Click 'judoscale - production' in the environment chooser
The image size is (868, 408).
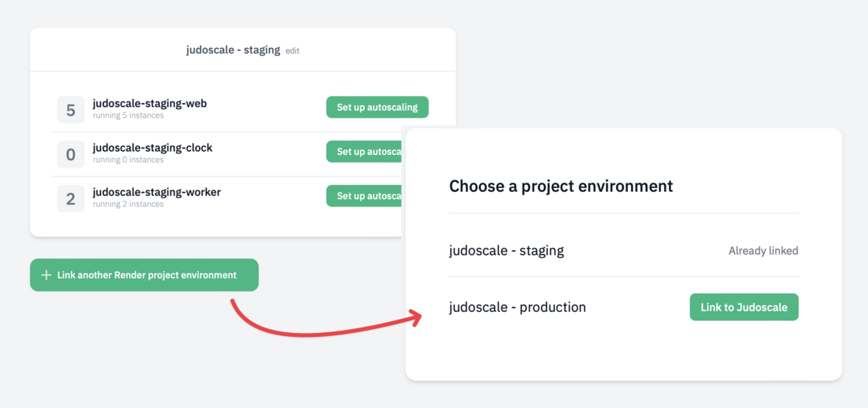point(517,307)
